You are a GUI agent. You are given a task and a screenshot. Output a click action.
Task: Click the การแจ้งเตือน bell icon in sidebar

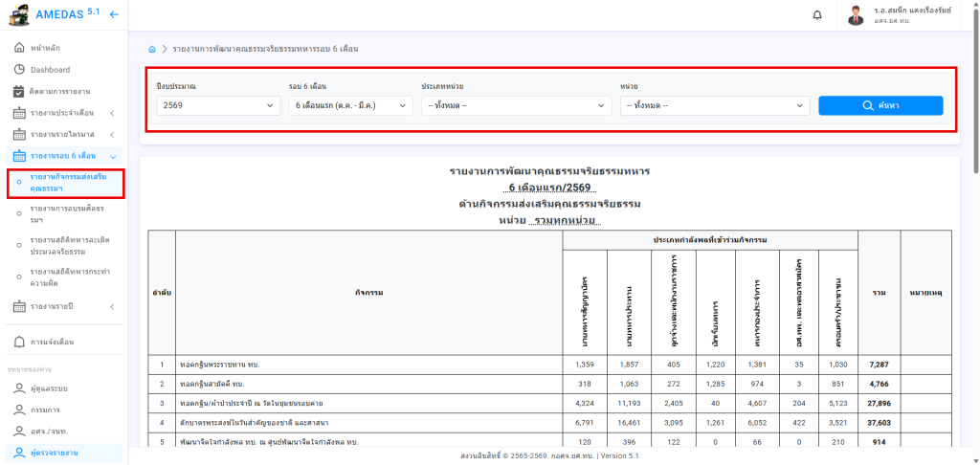pos(19,342)
